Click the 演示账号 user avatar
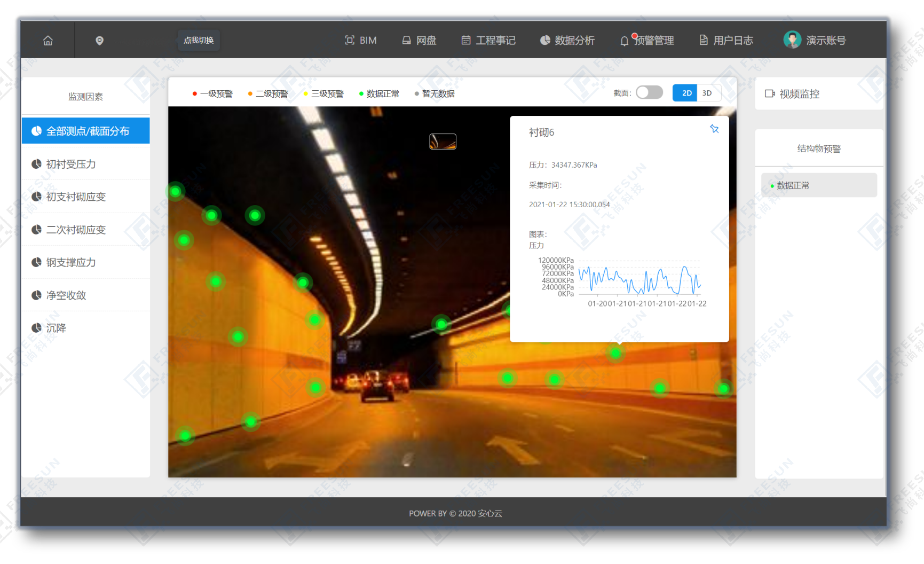This screenshot has width=924, height=564. (792, 40)
